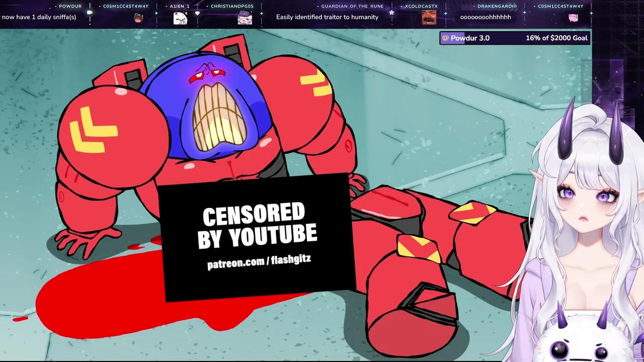
Task: Click the 'CENSORED BY YOUTUBE' text
Action: (257, 225)
